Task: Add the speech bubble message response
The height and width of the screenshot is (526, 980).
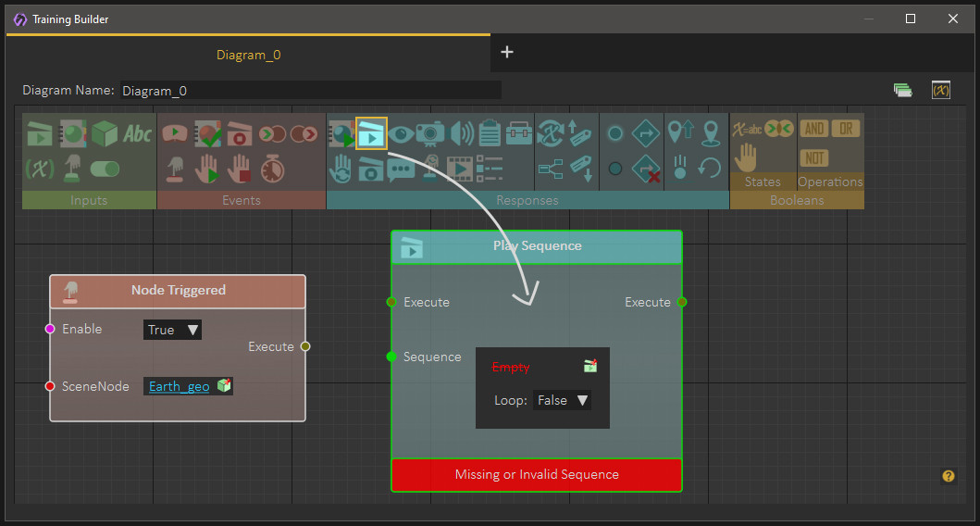Action: [x=401, y=169]
